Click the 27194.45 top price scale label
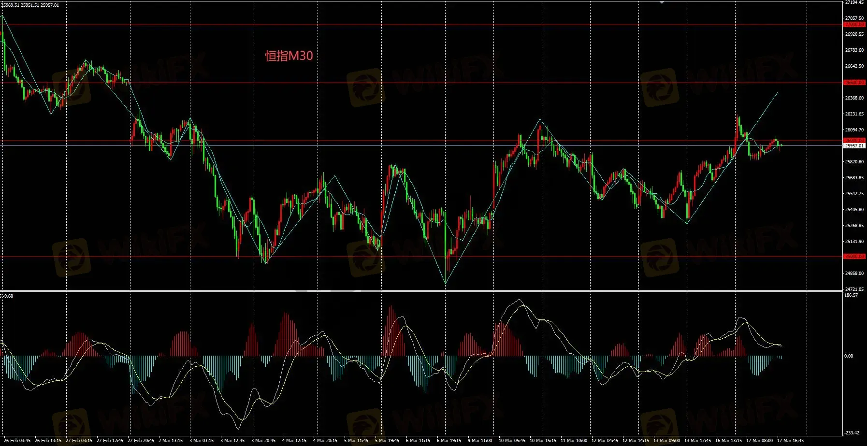868x446 pixels. click(x=854, y=3)
